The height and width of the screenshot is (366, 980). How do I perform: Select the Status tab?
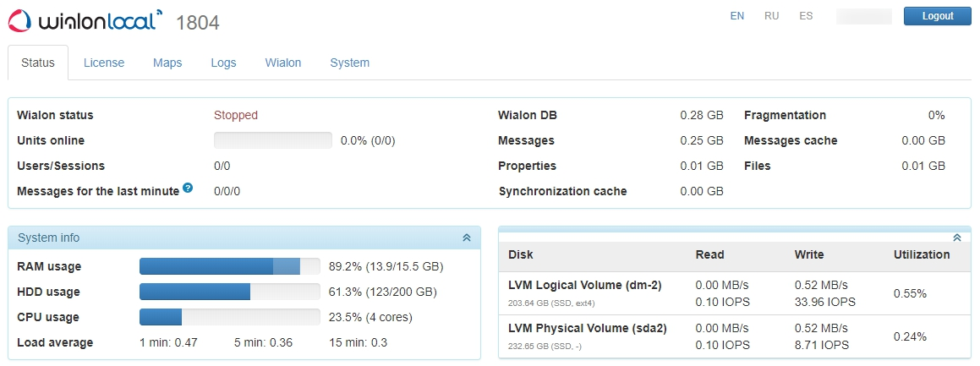tap(38, 63)
